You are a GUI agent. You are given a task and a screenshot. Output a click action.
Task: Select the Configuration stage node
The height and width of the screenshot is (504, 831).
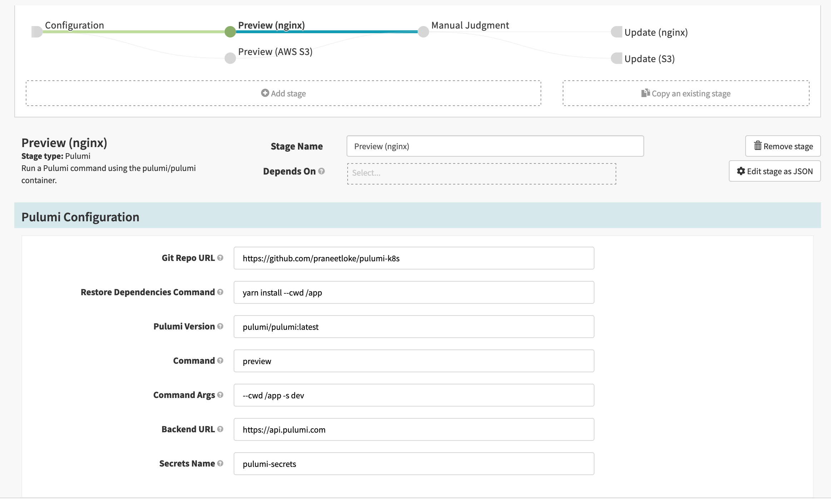click(36, 32)
